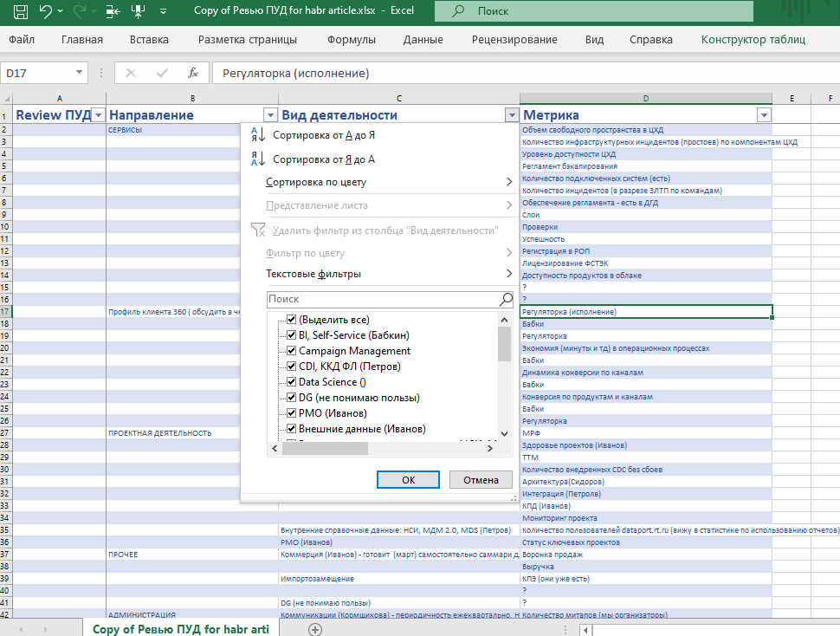Click the Touch/Mouse mode icon

[x=138, y=10]
